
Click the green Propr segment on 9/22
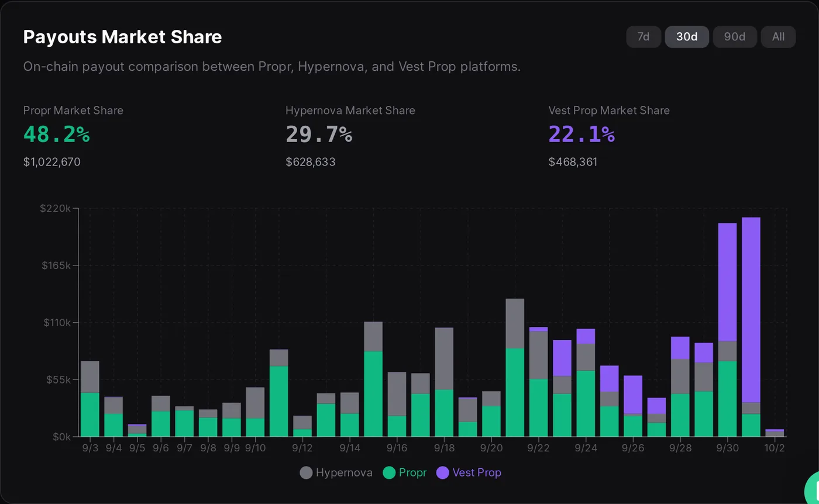point(539,408)
